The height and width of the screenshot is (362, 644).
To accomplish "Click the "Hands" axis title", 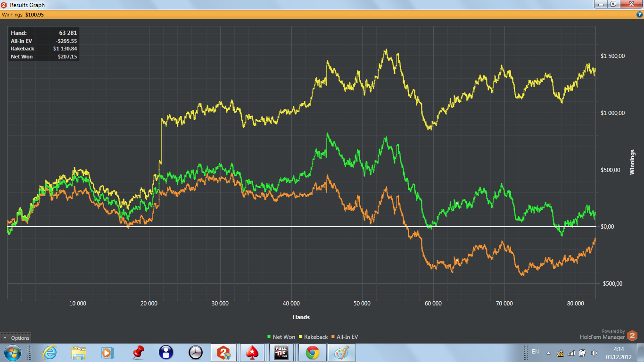I will point(301,317).
